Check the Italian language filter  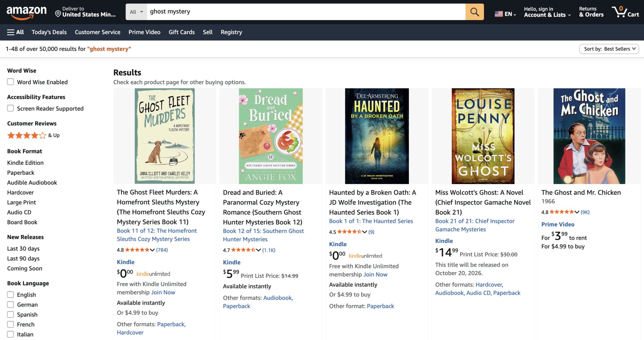click(11, 334)
